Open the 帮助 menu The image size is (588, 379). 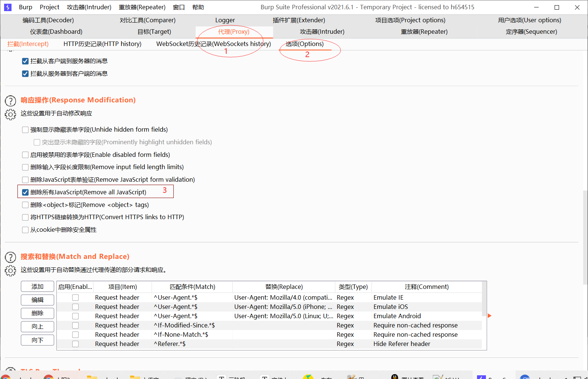[198, 7]
